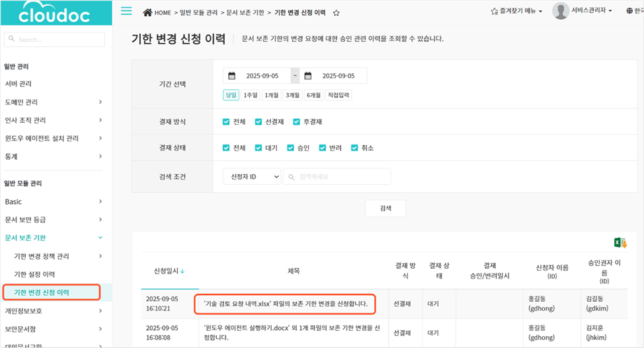Screen dimensions: 644x348
Task: Select the 1개월 period button
Action: coord(272,95)
